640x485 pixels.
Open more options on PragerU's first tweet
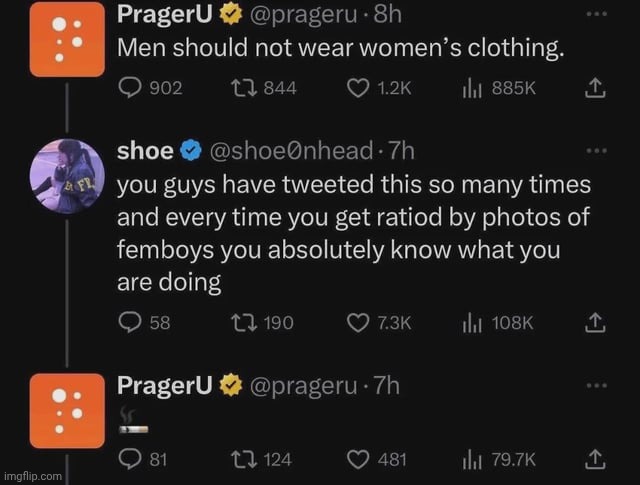pos(597,16)
